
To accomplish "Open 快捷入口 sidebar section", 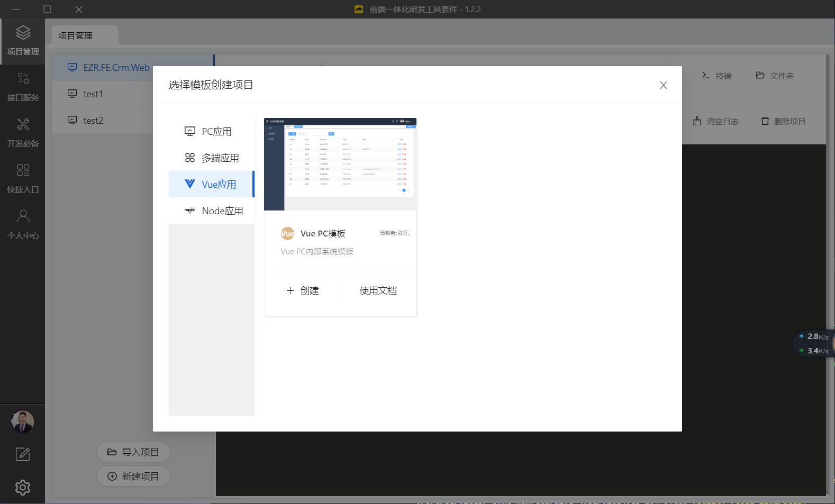I will pos(23,179).
